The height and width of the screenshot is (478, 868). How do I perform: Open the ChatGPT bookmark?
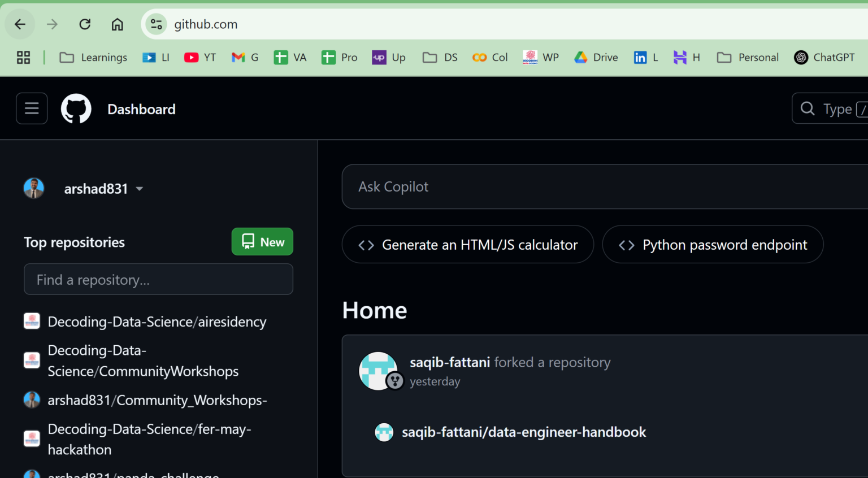[824, 57]
